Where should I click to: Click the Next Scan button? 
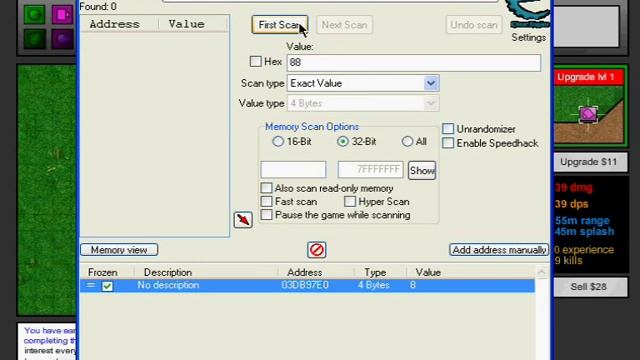pos(344,25)
